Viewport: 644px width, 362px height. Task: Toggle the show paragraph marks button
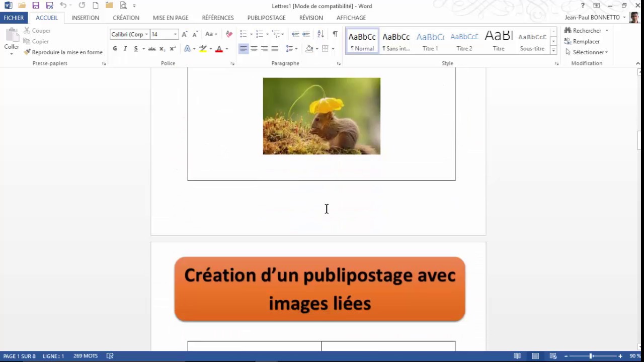coord(335,34)
